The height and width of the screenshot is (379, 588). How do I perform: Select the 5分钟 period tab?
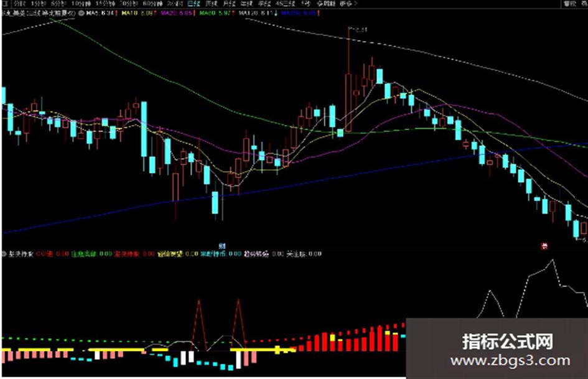[x=58, y=4]
